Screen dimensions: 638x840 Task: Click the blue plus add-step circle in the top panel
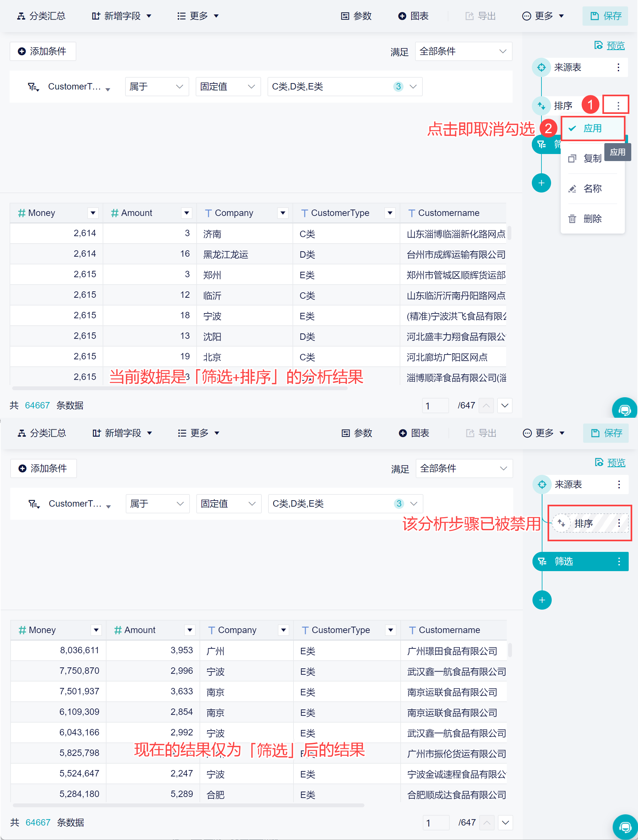click(x=541, y=183)
